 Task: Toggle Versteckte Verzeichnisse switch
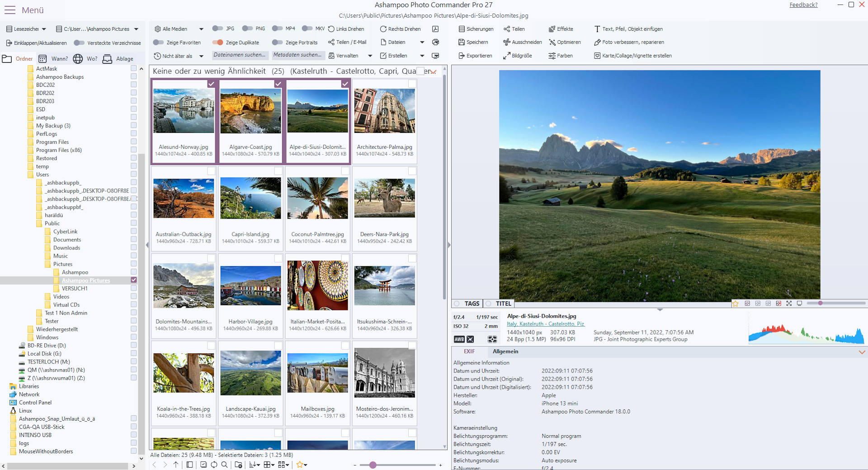[79, 43]
